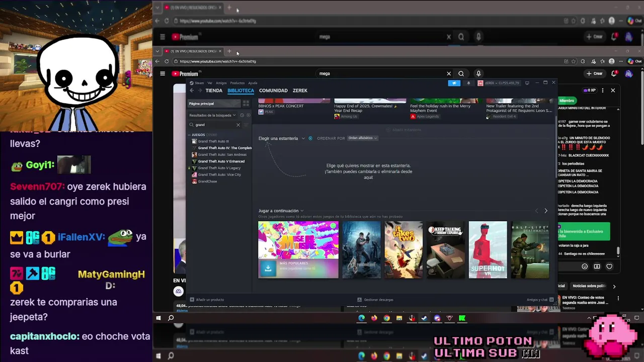644x362 pixels.
Task: Select Grand Theft Auto: San Andreas
Action: tap(219, 154)
